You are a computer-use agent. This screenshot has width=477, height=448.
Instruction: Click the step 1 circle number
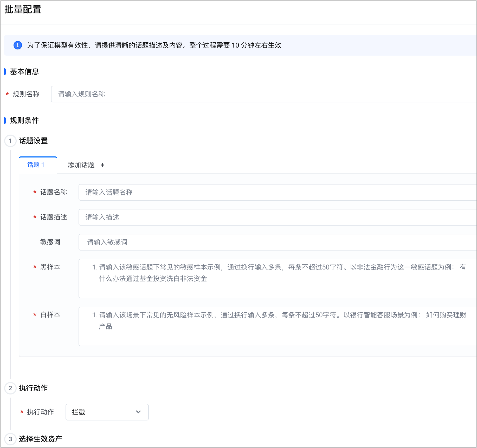(10, 141)
